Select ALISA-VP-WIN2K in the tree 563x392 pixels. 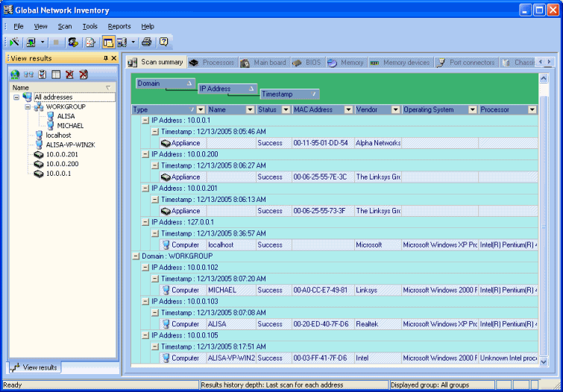pyautogui.click(x=70, y=145)
